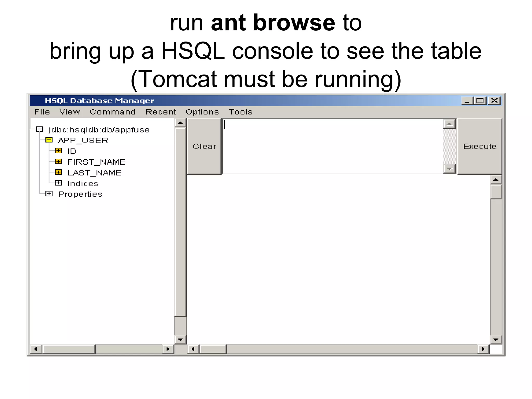Expand the Properties node
The image size is (532, 399).
click(x=49, y=194)
